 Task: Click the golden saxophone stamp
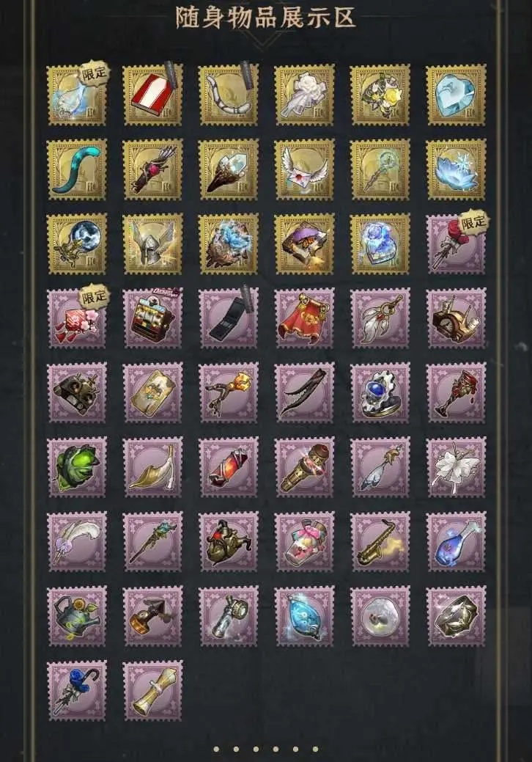click(380, 542)
